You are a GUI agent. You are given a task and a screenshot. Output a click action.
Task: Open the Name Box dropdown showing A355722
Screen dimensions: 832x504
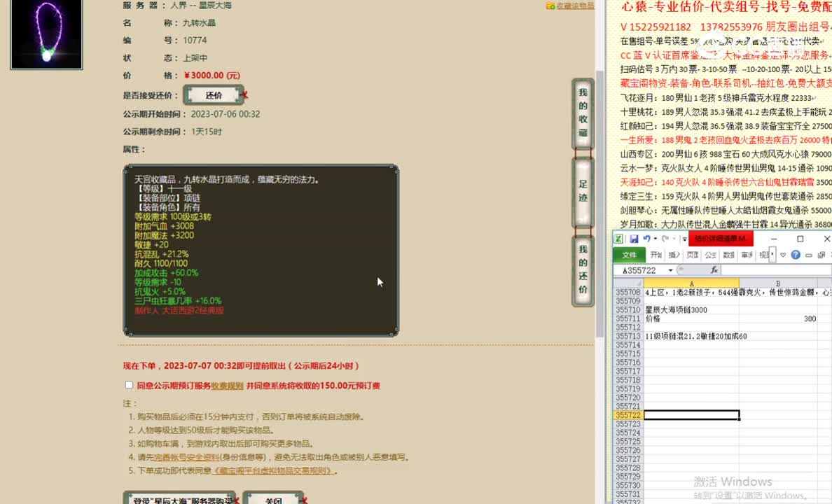pyautogui.click(x=670, y=269)
